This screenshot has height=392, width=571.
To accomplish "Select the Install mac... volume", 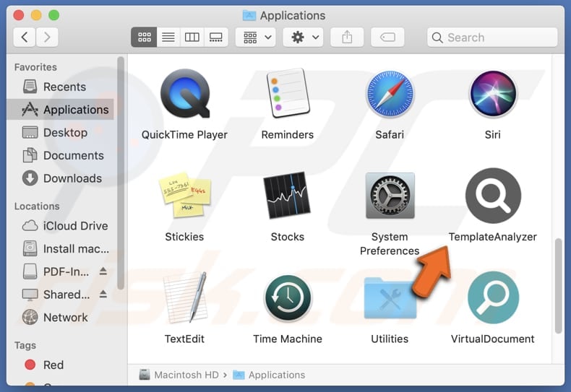I will 61,249.
